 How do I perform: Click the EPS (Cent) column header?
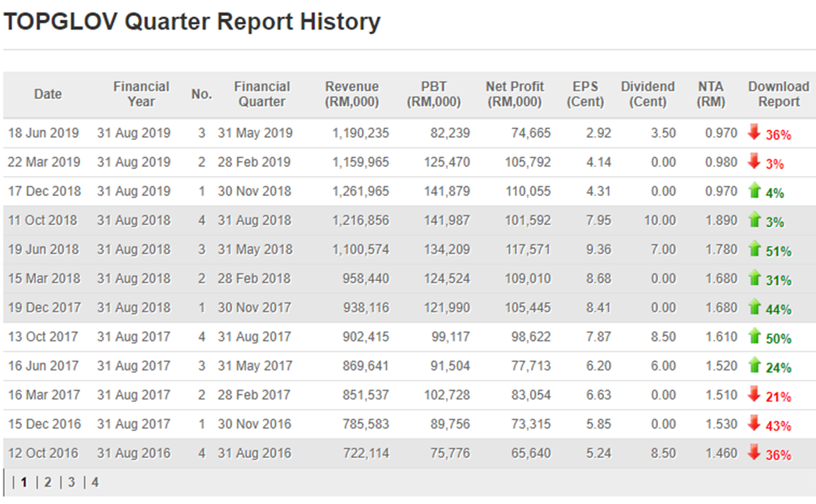(x=585, y=94)
